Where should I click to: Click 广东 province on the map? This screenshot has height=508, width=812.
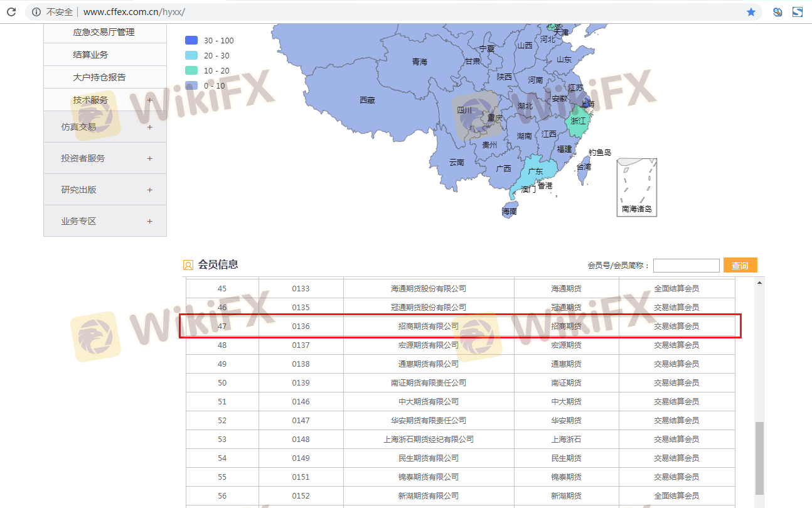[535, 171]
